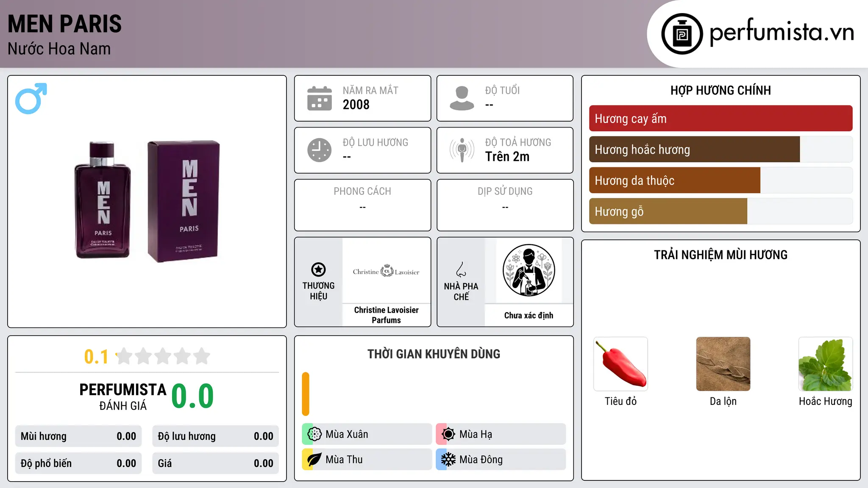This screenshot has height=488, width=868.
Task: Click the Giá score row
Action: [x=215, y=463]
